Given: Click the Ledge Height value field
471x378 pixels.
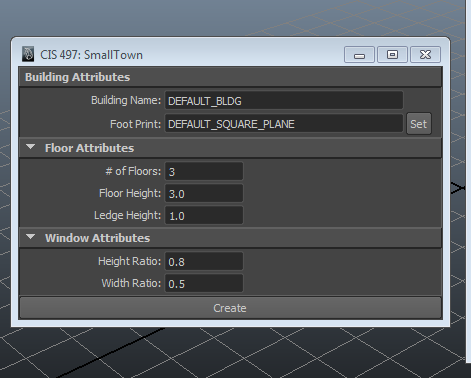Looking at the screenshot, I should click(204, 215).
